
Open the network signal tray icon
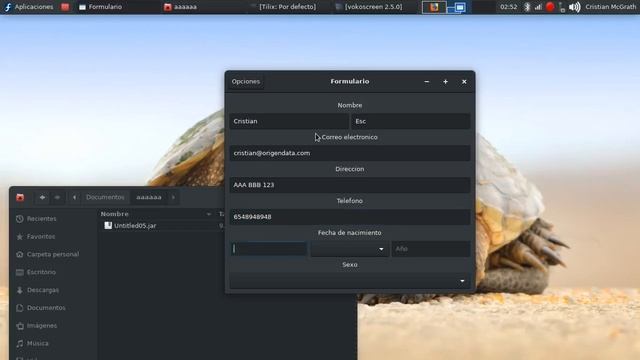pyautogui.click(x=538, y=7)
